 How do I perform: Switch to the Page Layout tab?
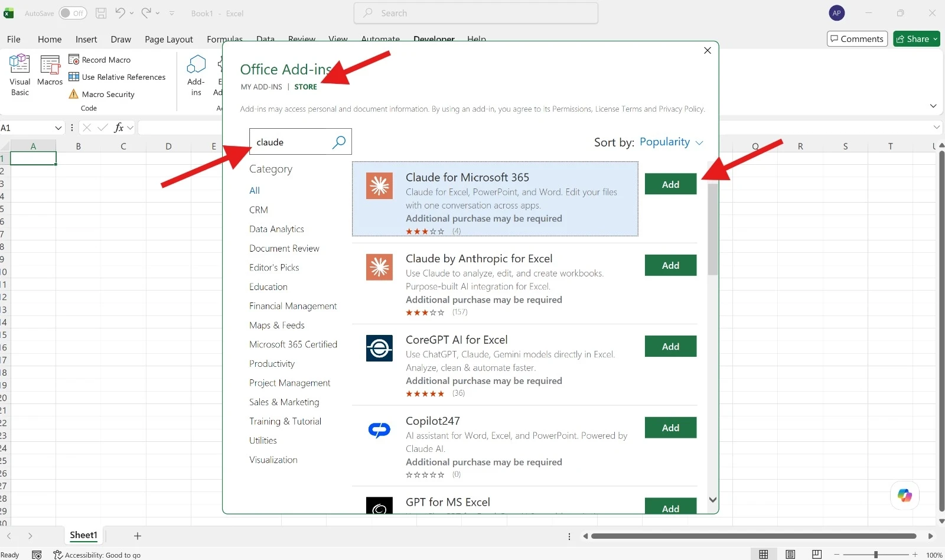click(x=169, y=39)
